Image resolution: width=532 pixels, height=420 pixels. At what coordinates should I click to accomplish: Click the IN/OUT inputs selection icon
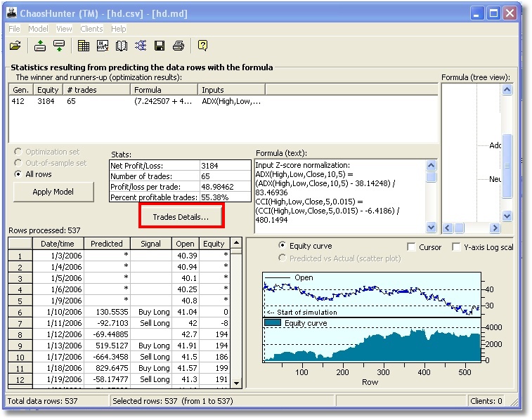point(103,46)
